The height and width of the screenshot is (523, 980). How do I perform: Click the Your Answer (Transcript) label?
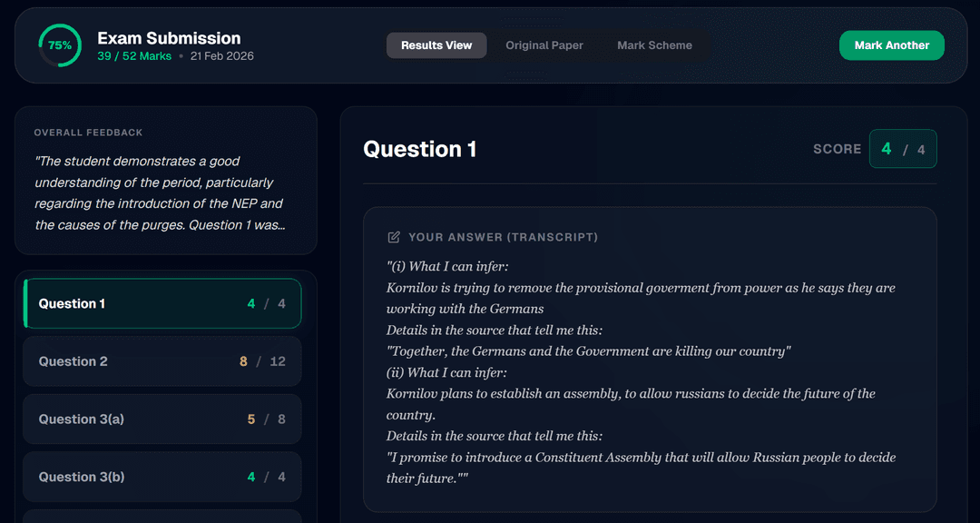point(503,237)
